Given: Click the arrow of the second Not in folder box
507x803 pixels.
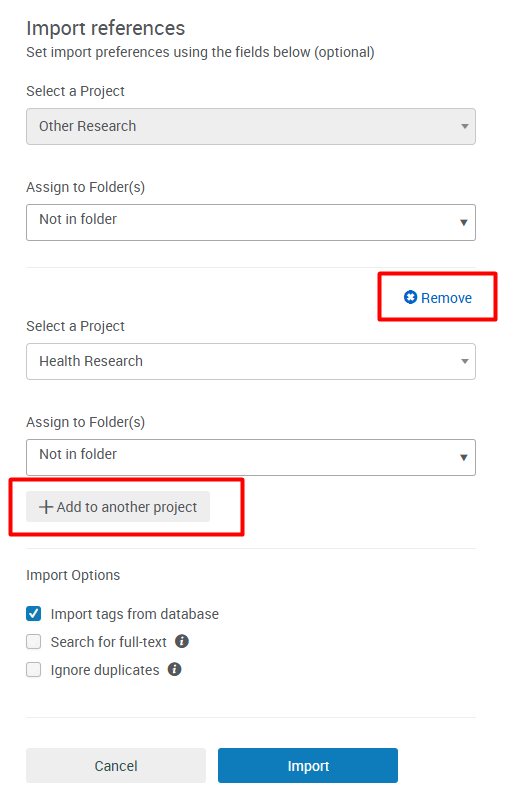Looking at the screenshot, I should point(463,458).
